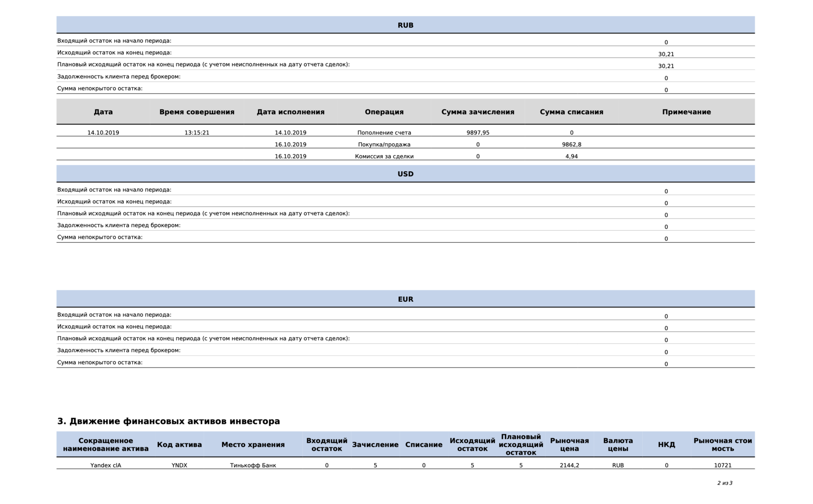Click the 'НКД' column header
This screenshot has width=813, height=504.
[666, 445]
